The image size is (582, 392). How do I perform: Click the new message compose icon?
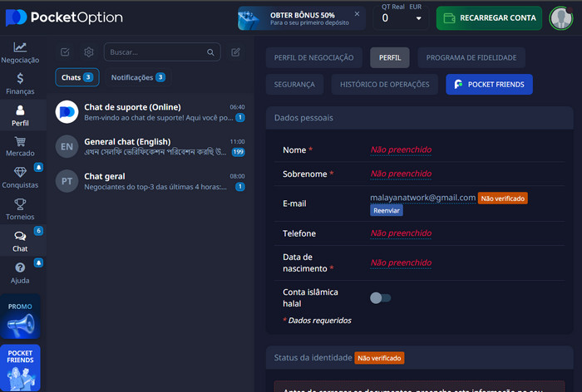pyautogui.click(x=235, y=52)
